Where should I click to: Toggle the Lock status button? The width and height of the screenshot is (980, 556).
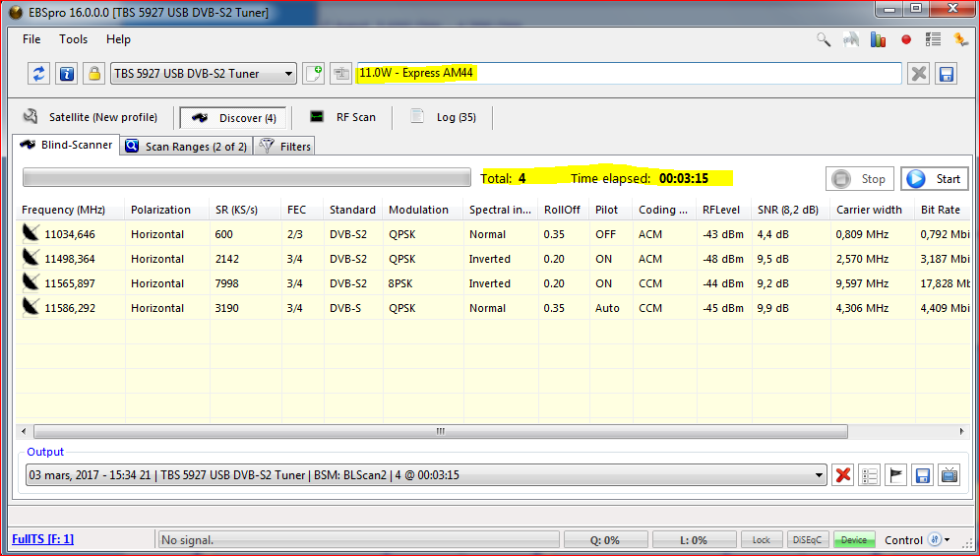tap(762, 540)
